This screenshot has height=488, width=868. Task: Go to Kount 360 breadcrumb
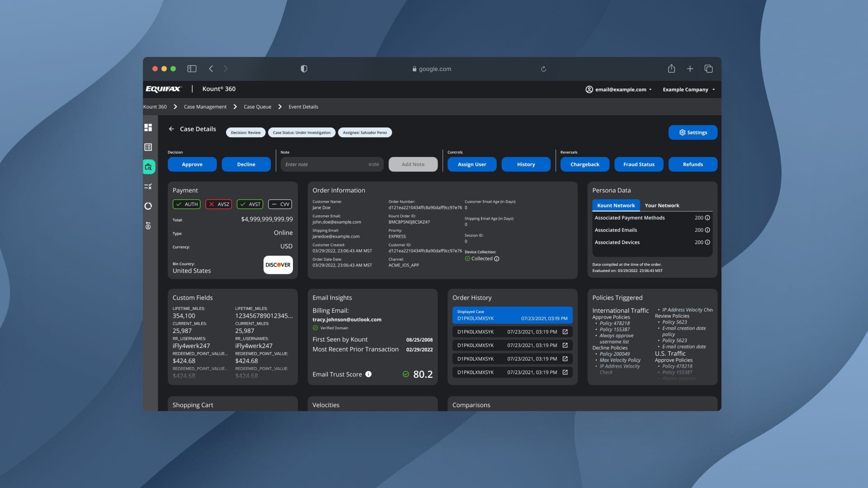pyautogui.click(x=155, y=107)
